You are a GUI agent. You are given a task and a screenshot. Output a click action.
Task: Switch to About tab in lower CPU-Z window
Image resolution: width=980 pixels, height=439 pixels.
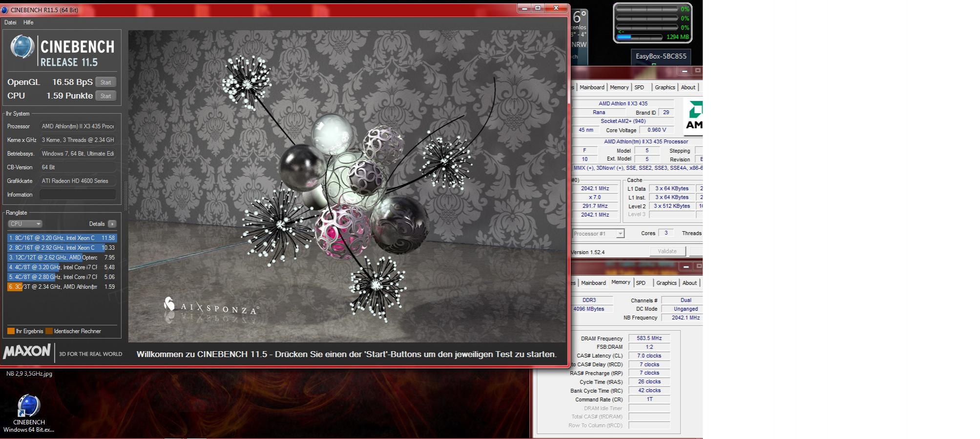(689, 283)
